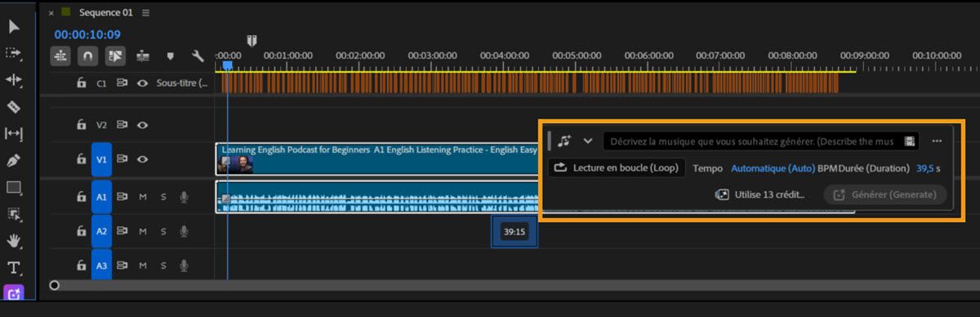The width and height of the screenshot is (980, 317).
Task: Click the timeline zoom scroll handle
Action: [x=54, y=285]
